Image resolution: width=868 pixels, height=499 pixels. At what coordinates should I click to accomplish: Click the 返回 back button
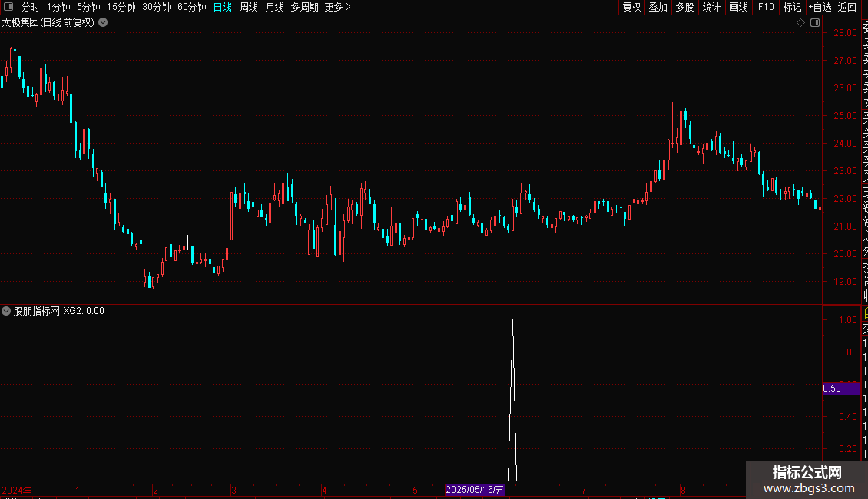(847, 7)
